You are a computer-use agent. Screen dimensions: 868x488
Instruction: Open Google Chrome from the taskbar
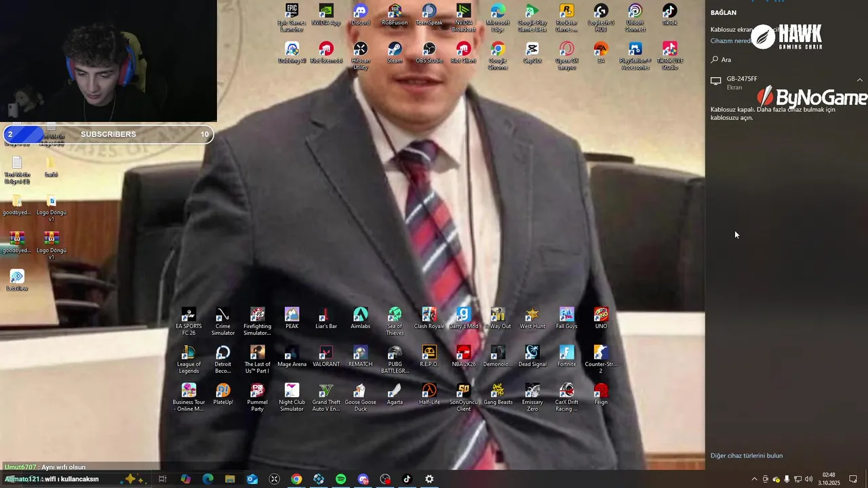(296, 479)
